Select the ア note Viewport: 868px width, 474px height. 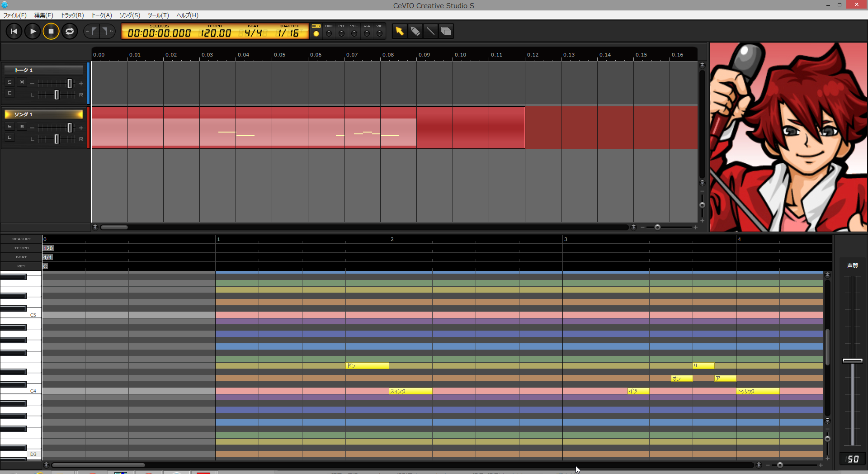(725, 378)
